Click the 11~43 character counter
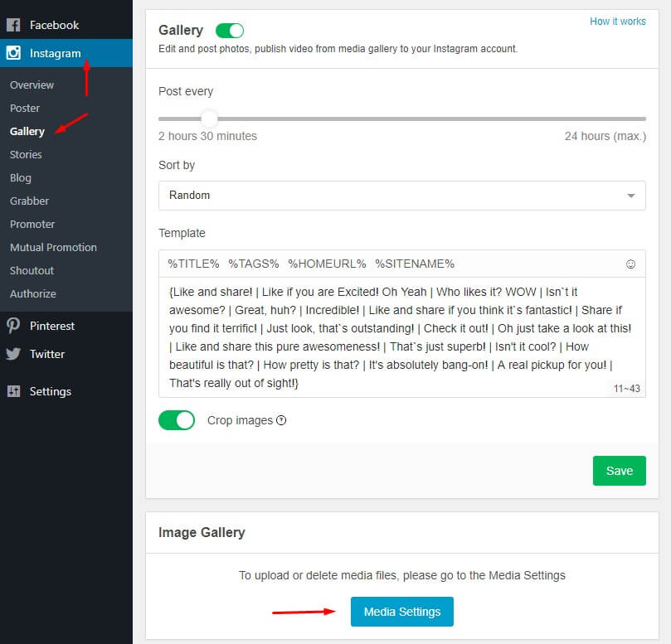Screen dimensions: 671x644 [x=626, y=388]
